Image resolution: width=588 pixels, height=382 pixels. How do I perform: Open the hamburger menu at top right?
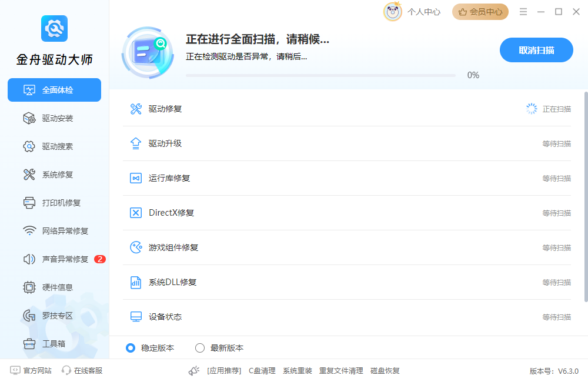[x=523, y=11]
